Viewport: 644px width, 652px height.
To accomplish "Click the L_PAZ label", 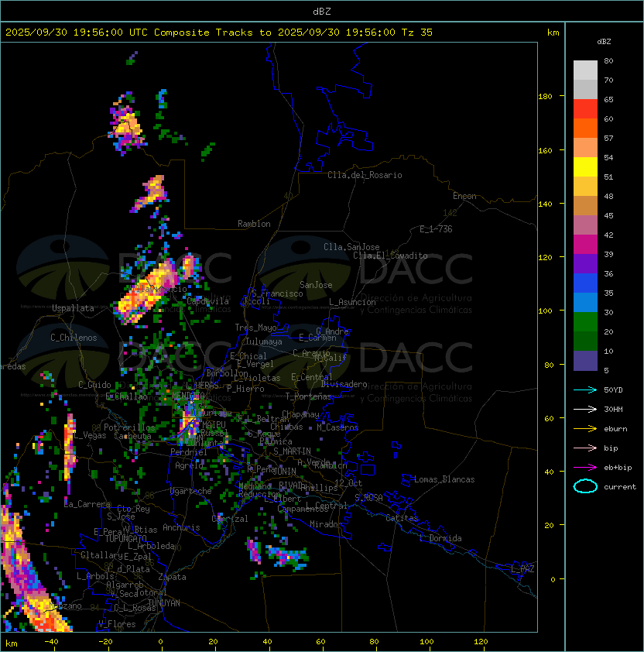I will tap(522, 569).
